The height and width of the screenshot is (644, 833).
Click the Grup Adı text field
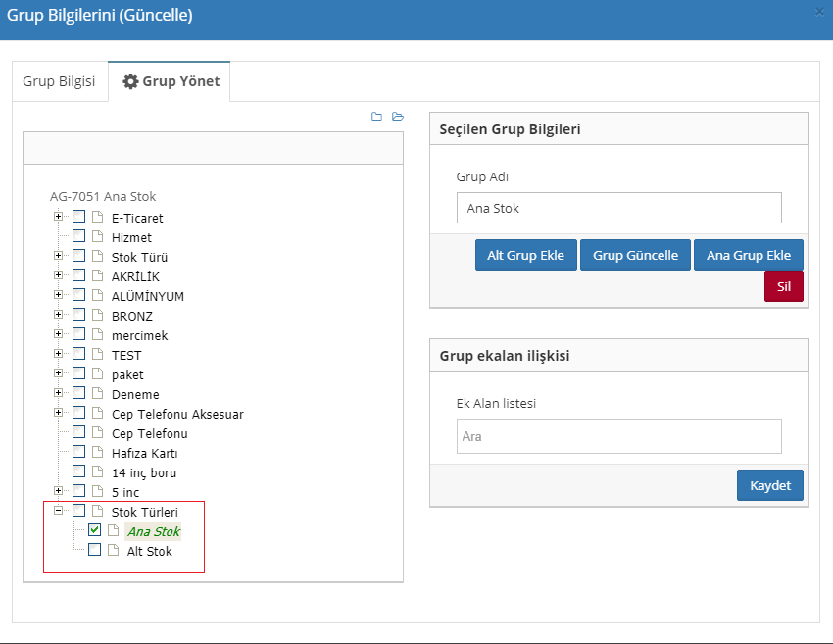tap(618, 208)
